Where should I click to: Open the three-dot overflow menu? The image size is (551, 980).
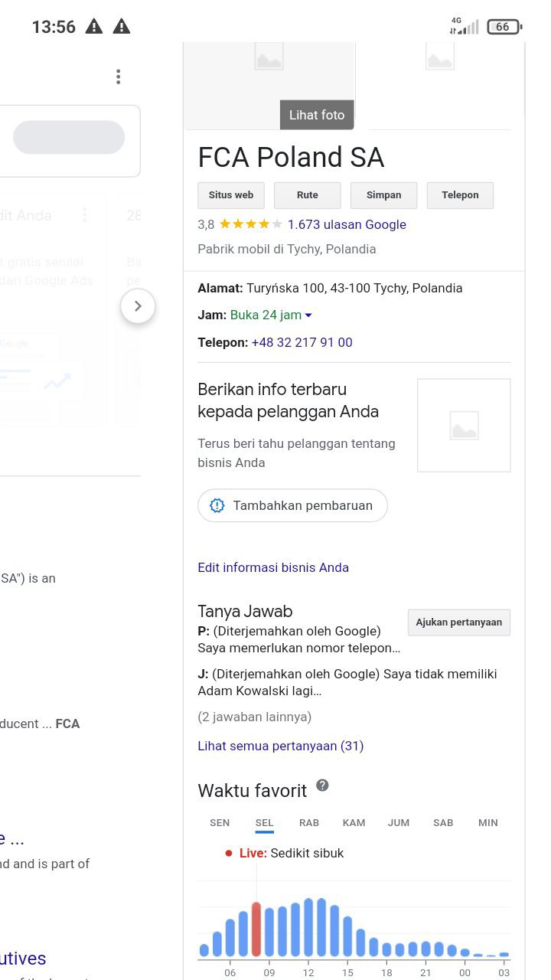(118, 77)
